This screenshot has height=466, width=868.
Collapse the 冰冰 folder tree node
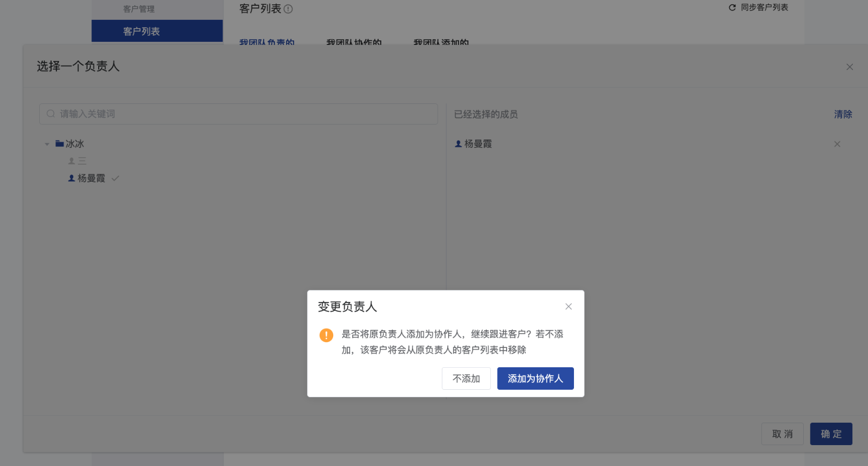(47, 144)
